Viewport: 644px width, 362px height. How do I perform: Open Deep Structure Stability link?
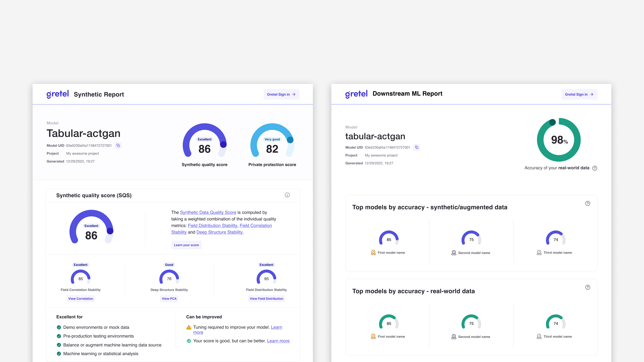[x=219, y=232]
